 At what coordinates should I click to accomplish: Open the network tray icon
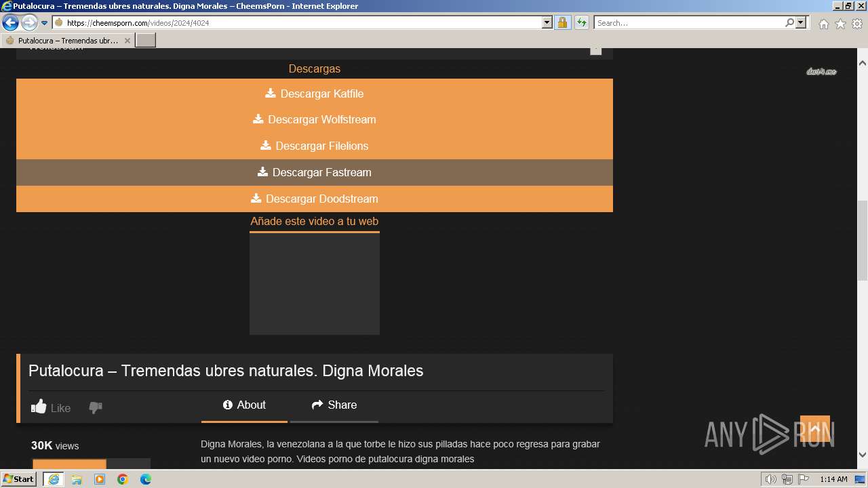coord(787,479)
